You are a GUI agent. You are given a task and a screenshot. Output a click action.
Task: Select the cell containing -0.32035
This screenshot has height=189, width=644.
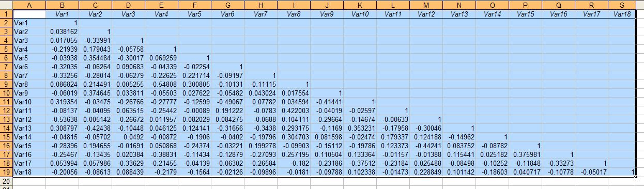click(x=62, y=67)
